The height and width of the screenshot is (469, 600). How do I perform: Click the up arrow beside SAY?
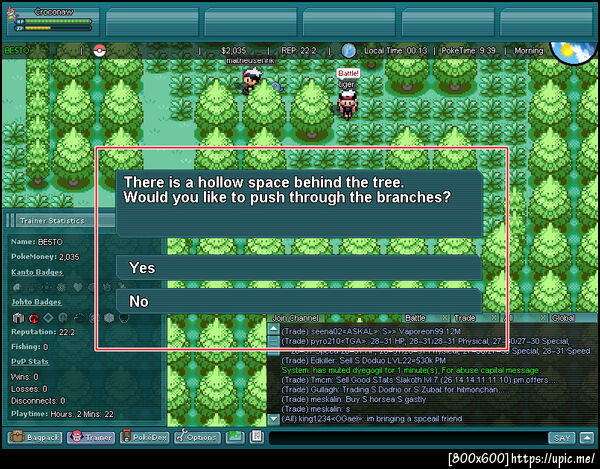[x=587, y=438]
